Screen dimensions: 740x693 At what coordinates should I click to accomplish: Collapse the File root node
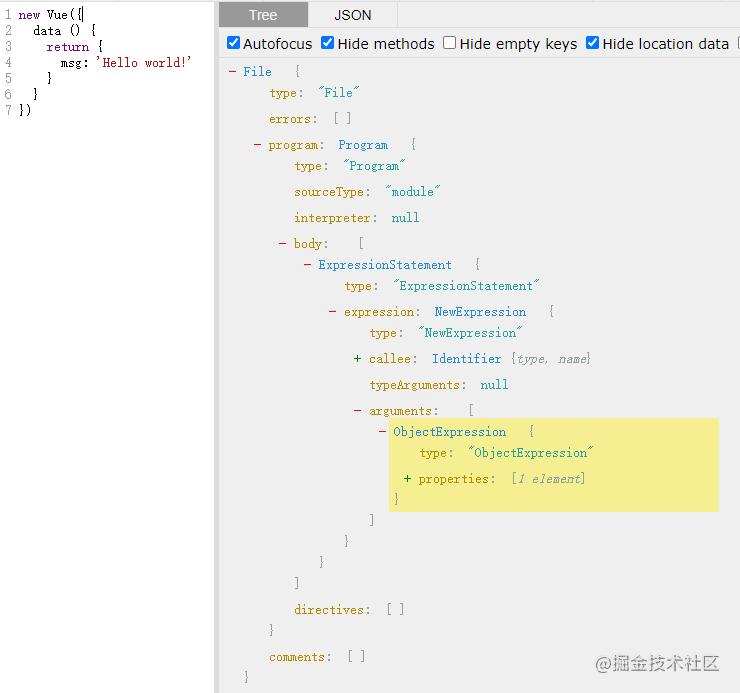coord(233,72)
